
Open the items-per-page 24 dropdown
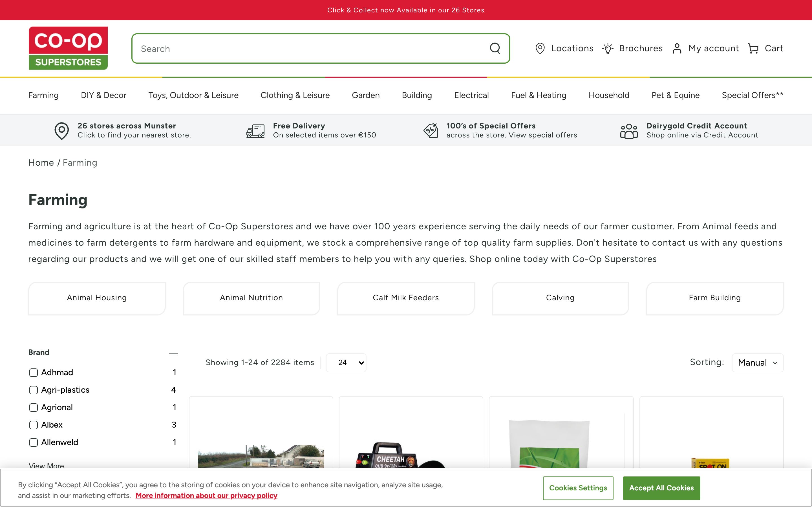(346, 363)
